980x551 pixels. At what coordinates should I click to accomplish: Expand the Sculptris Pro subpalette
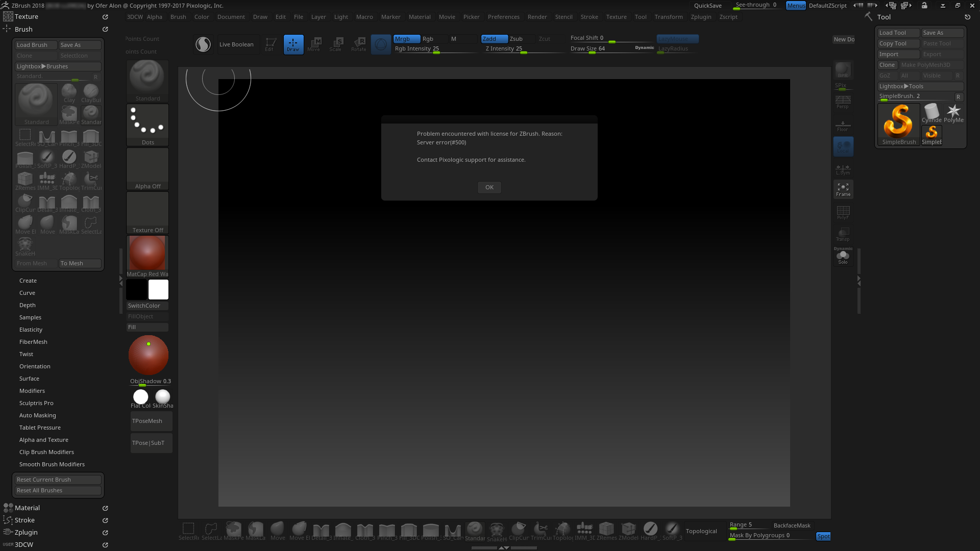[36, 403]
